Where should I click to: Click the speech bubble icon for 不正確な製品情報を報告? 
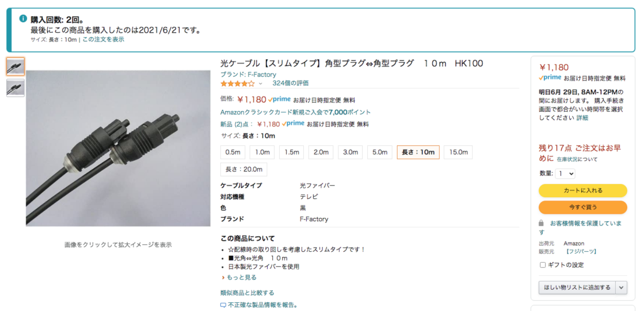(223, 305)
